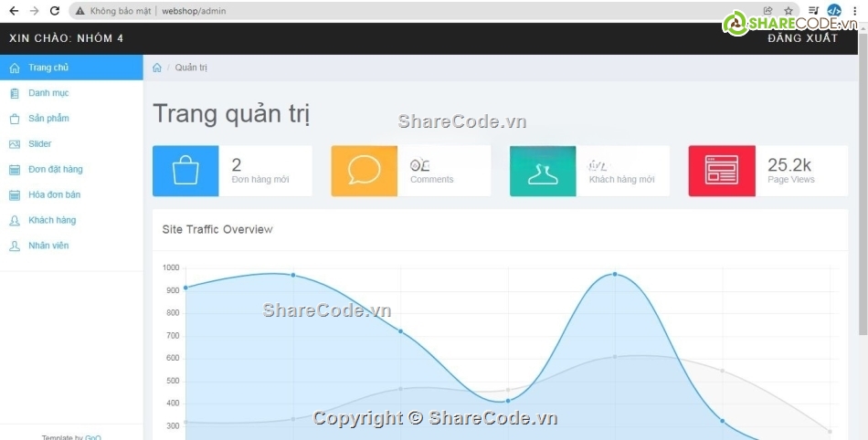The image size is (868, 440).
Task: Click the not-secure warning icon in address bar
Action: coord(80,11)
